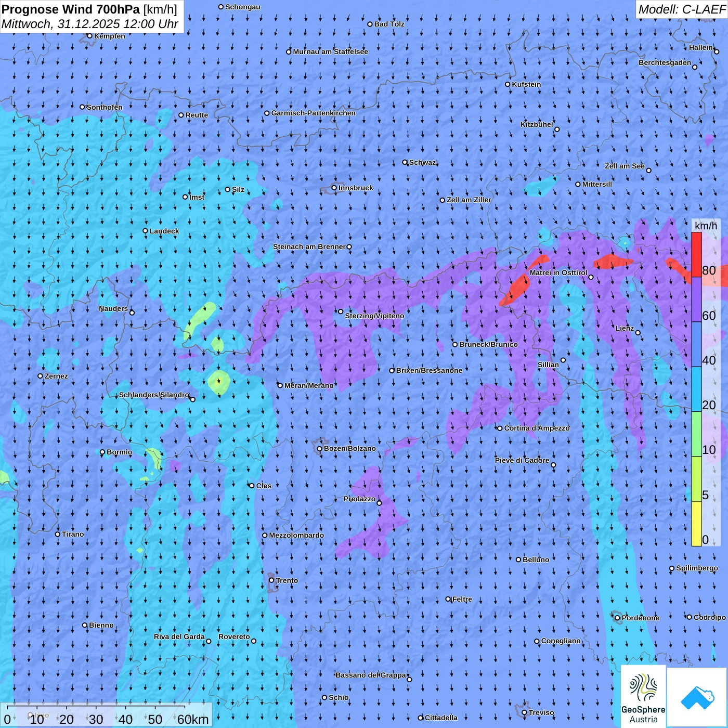Image resolution: width=728 pixels, height=728 pixels.
Task: Click the 'Riva del Garda' label
Action: [179, 636]
